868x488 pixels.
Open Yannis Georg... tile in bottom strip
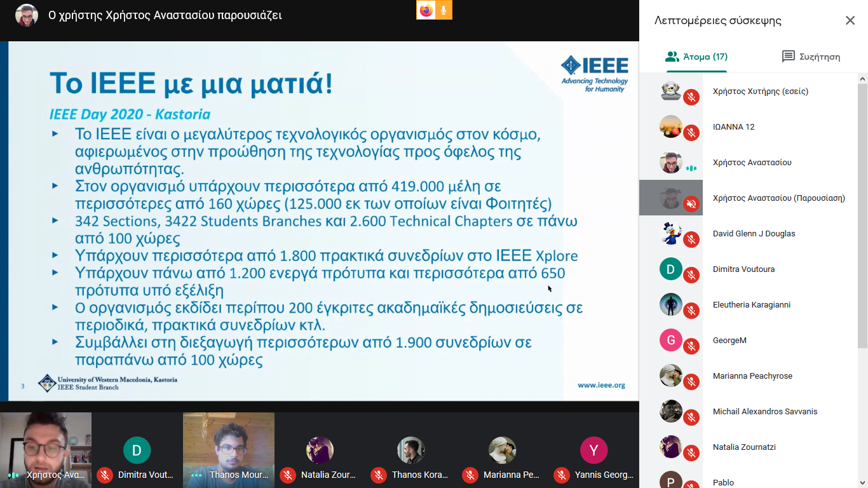point(595,450)
